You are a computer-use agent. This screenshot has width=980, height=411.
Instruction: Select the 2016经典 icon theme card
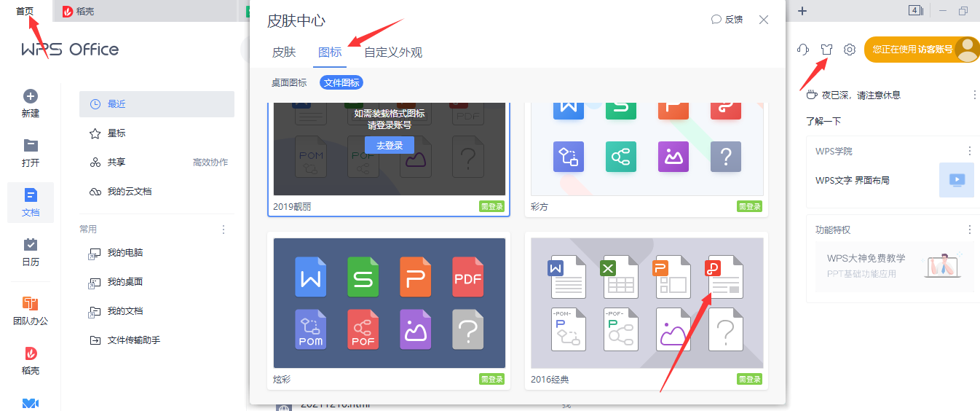[647, 310]
